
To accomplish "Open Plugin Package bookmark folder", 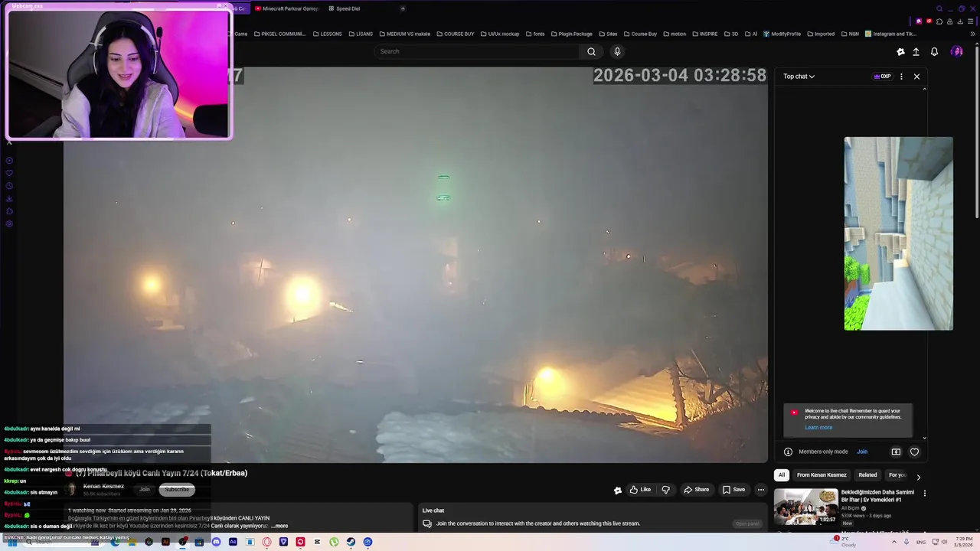I will point(571,34).
